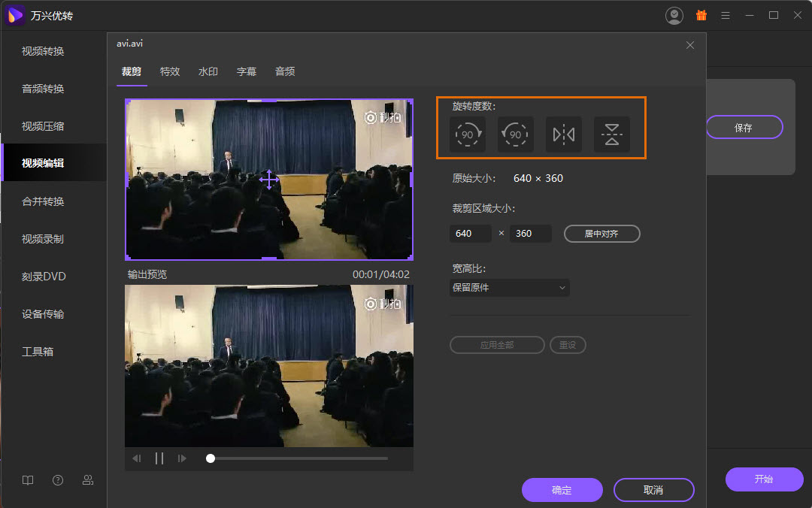Expand the 宽高比 aspect ratio dropdown
The width and height of the screenshot is (812, 508).
(509, 288)
